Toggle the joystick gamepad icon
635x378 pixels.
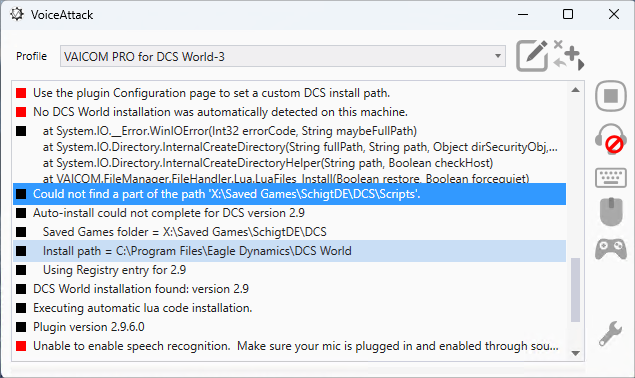pyautogui.click(x=611, y=249)
